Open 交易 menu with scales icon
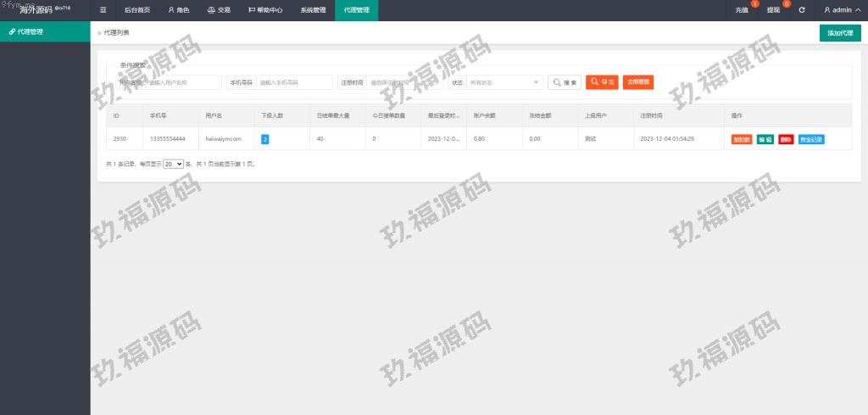The image size is (868, 415). [219, 10]
